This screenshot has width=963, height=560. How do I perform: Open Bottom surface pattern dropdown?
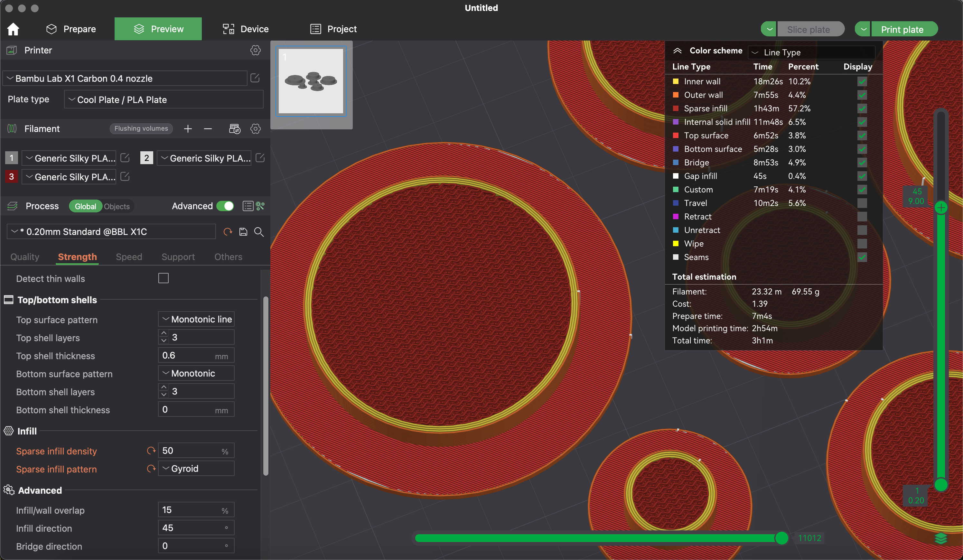[196, 373]
